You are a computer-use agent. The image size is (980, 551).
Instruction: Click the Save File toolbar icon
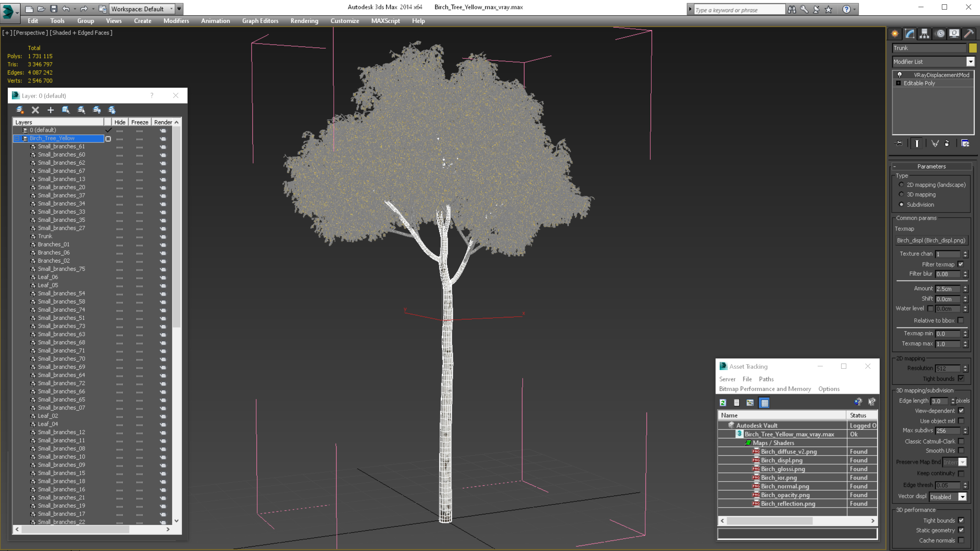click(x=54, y=9)
